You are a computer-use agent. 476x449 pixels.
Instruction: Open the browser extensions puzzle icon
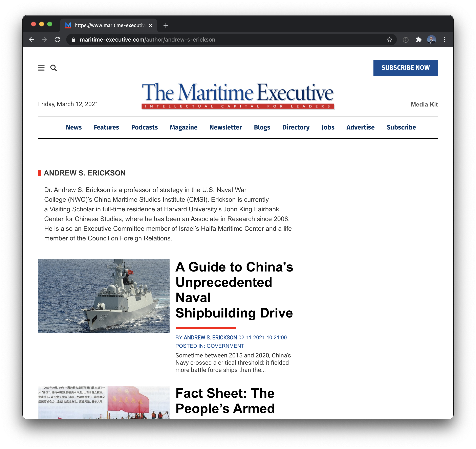pos(418,40)
